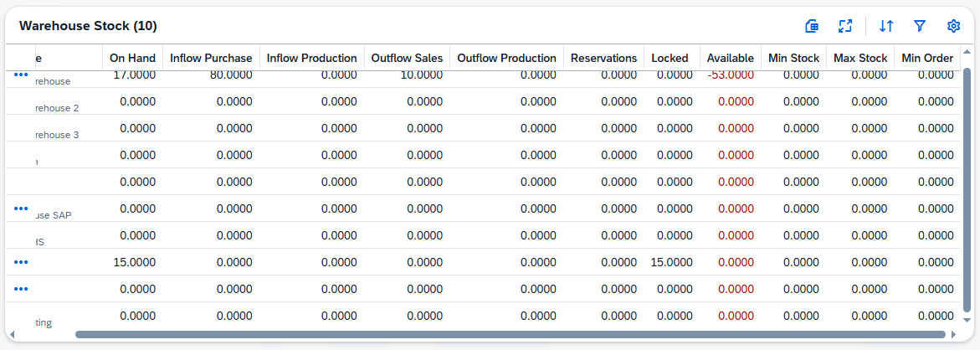Click the 15.0000 Locked cell

[x=671, y=263]
